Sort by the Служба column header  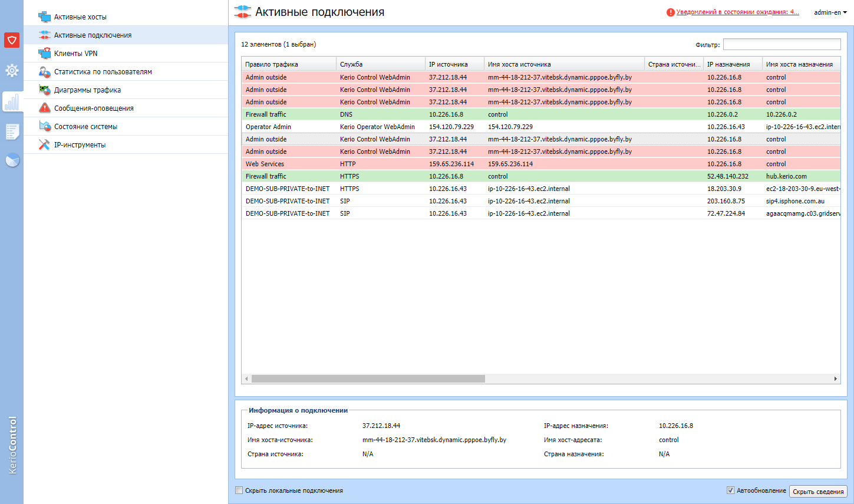(x=381, y=64)
